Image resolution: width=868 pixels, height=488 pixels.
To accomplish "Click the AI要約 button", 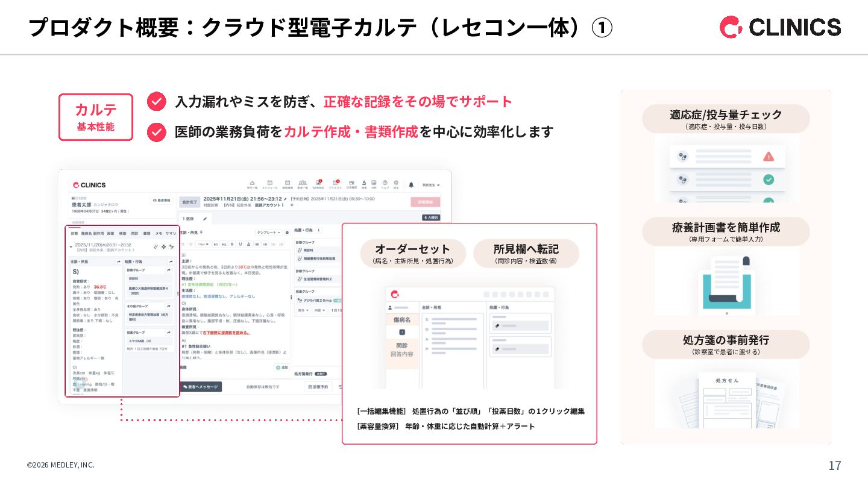I will pos(431,217).
